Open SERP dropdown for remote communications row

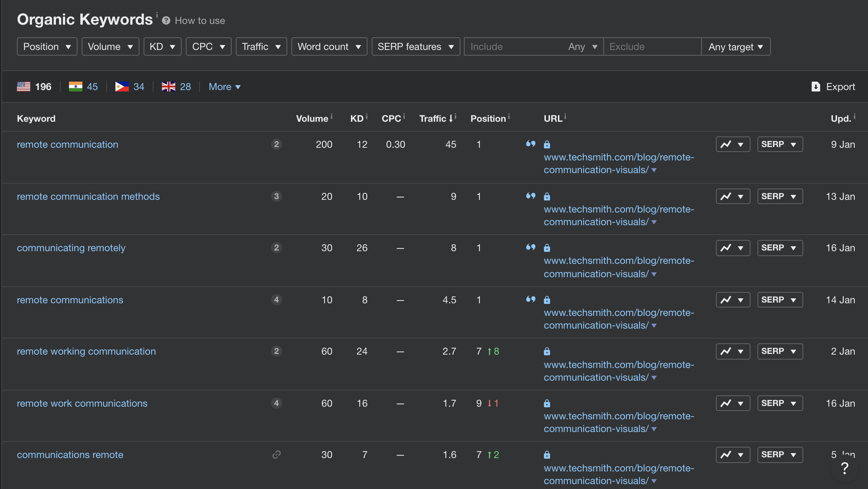[x=780, y=300]
